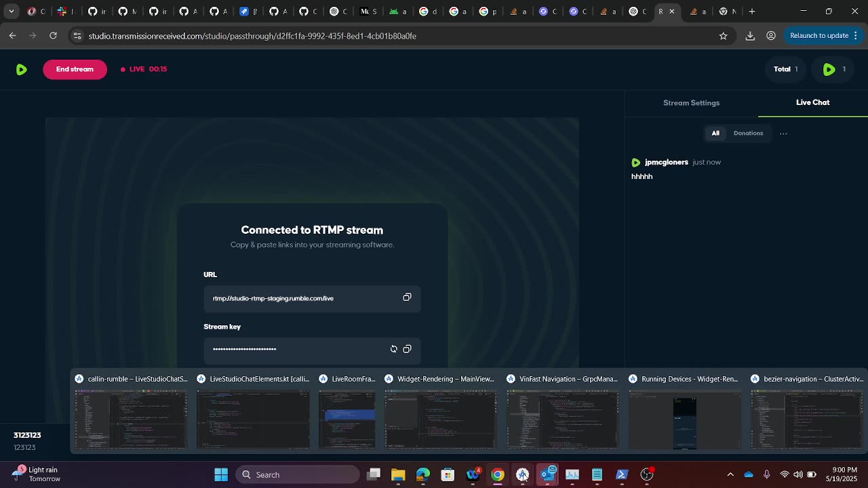This screenshot has width=868, height=488.
Task: Click the stream title 3123123
Action: [x=27, y=435]
